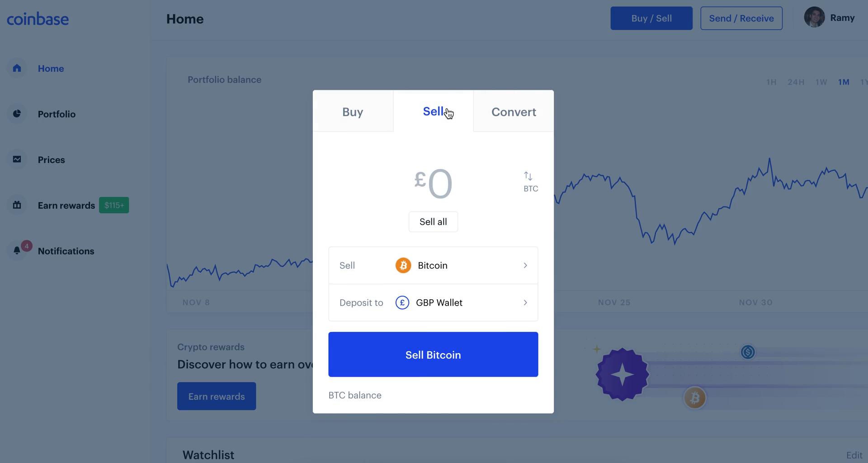Switch to the Buy tab
The image size is (868, 463).
coord(352,112)
